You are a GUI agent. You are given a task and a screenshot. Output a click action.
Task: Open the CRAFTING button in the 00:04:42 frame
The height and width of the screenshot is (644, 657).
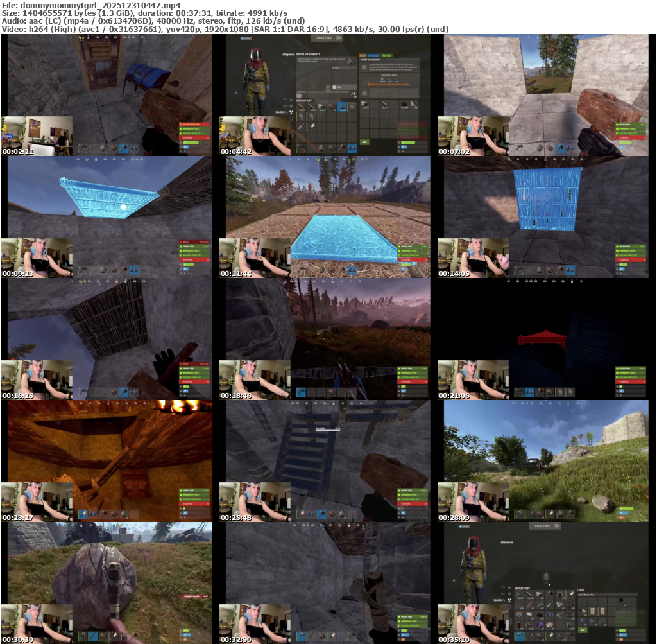click(327, 38)
